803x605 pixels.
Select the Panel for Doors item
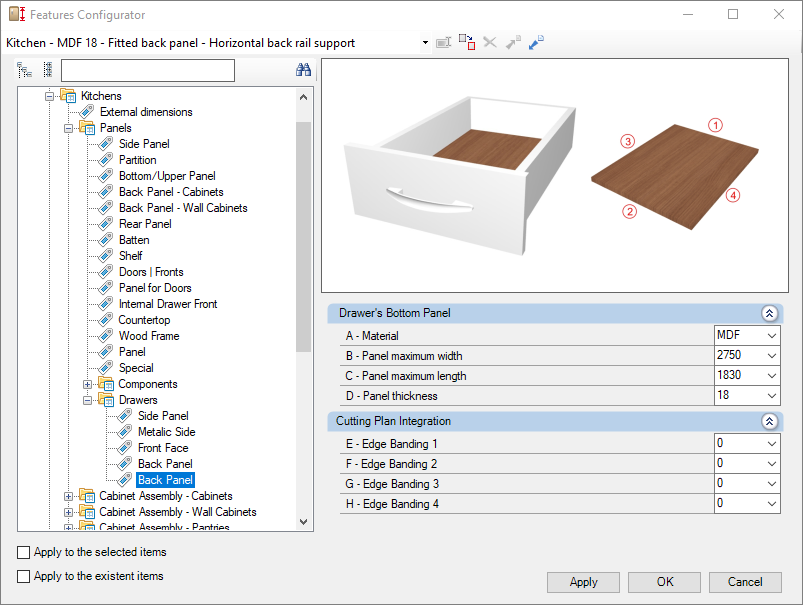coord(155,288)
